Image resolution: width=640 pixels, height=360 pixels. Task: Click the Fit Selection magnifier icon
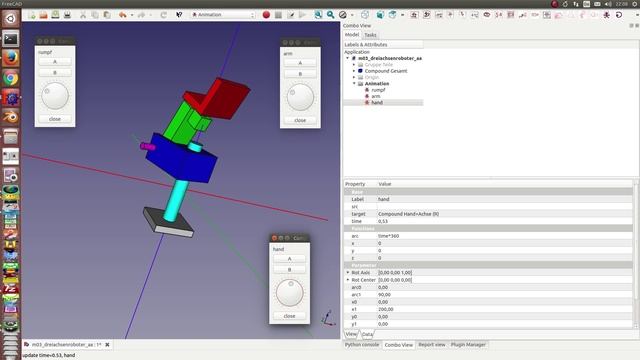(x=330, y=15)
